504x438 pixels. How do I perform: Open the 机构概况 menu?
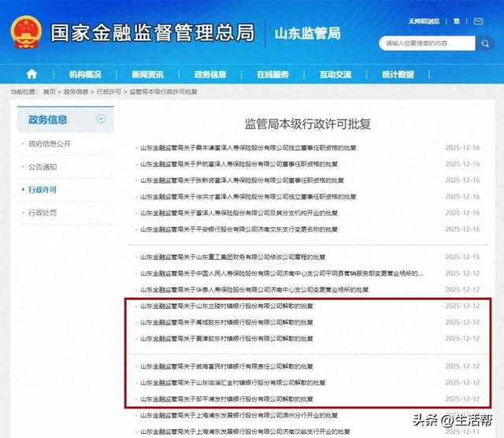[85, 75]
